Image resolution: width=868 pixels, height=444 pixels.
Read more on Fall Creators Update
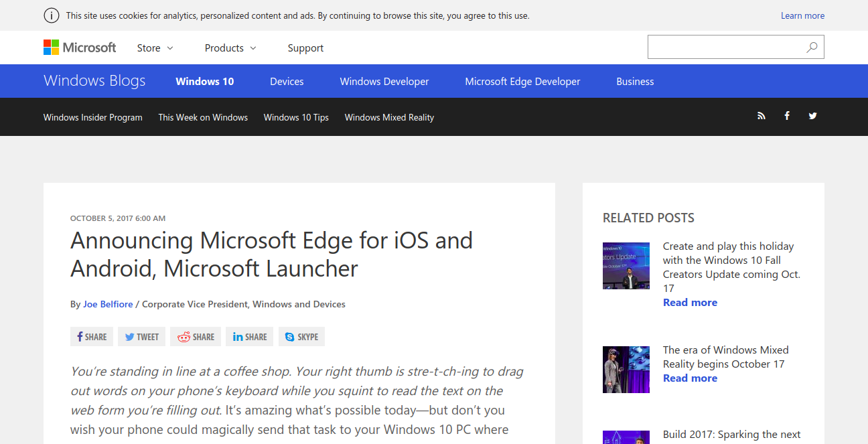tap(690, 303)
